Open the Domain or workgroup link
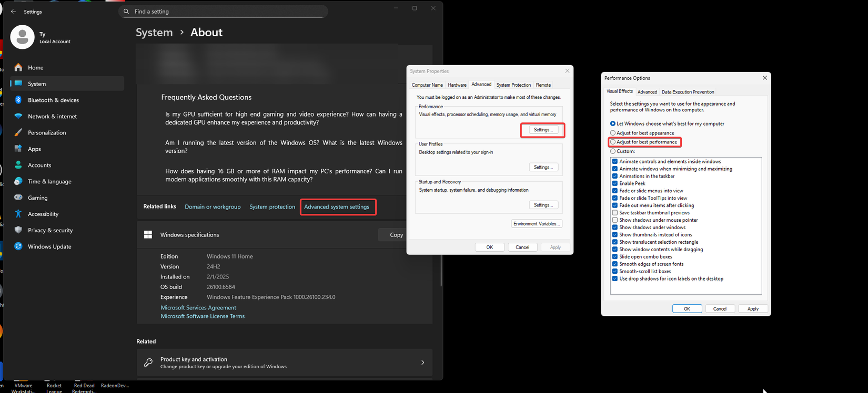 [213, 207]
